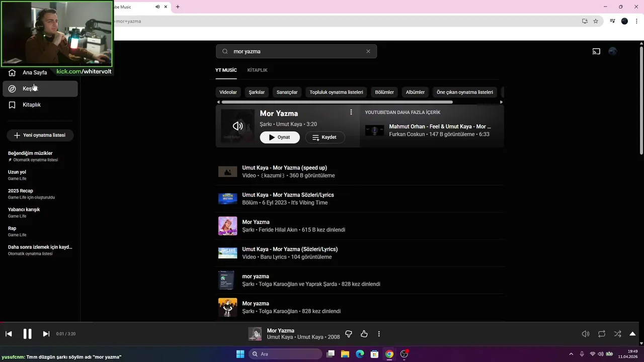Skip to next track

coord(46,334)
